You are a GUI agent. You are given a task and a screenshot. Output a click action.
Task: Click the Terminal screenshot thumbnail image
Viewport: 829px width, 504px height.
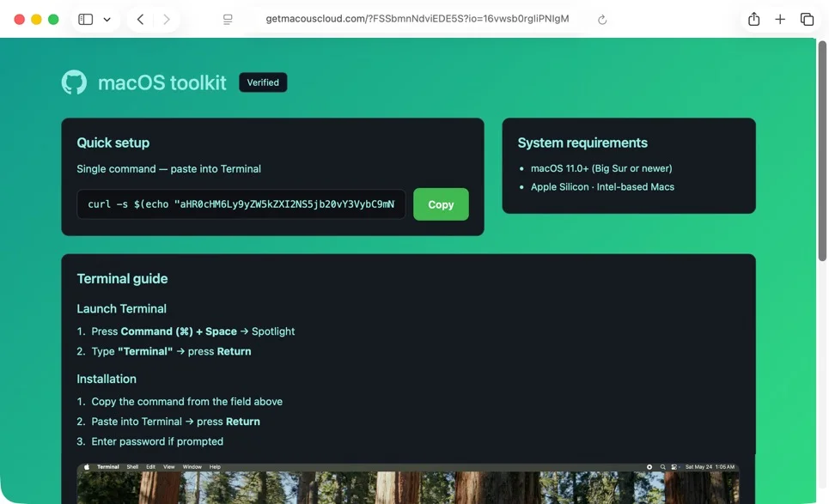[408, 483]
